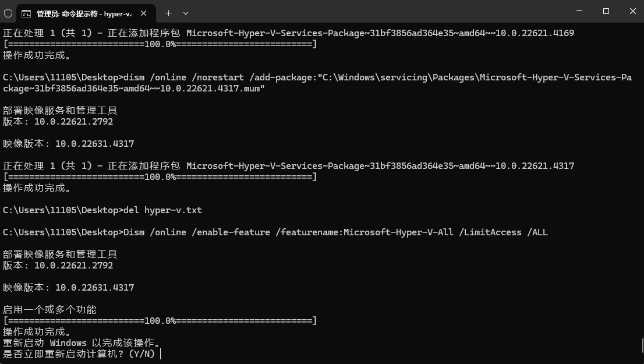Click the 是否立即重新启动计算机 (Y/N) prompt line
This screenshot has width=644, height=364.
[x=79, y=354]
